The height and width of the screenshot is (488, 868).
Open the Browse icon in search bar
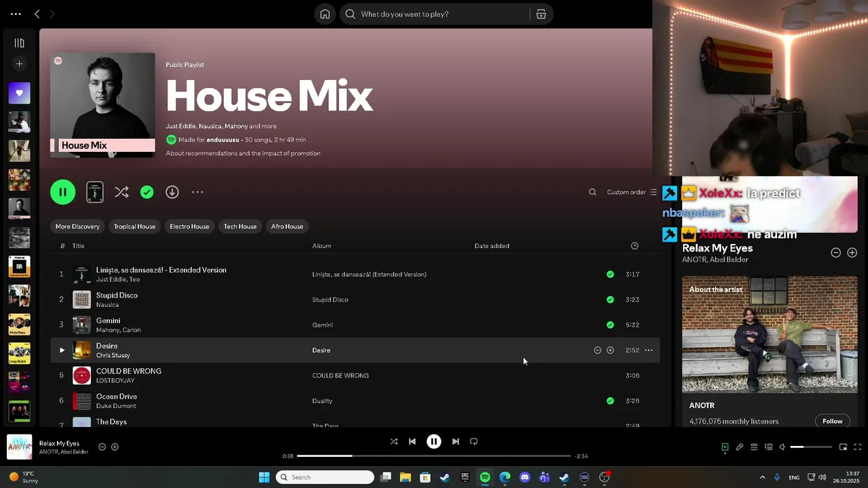click(541, 14)
